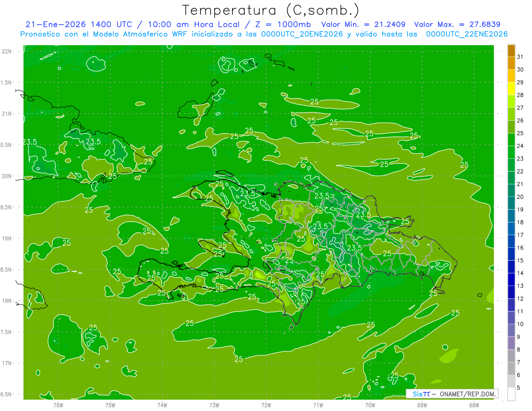Click the '68W' longitude axis label
This screenshot has height=411, width=532.
point(474,405)
